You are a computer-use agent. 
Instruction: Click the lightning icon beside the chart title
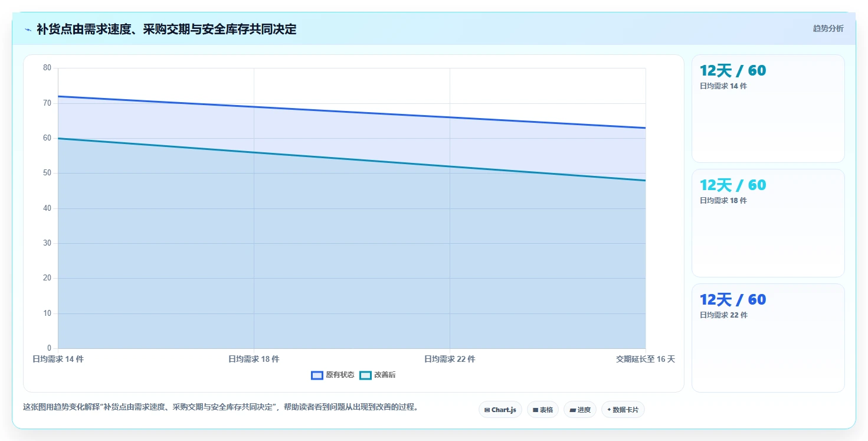(x=28, y=30)
